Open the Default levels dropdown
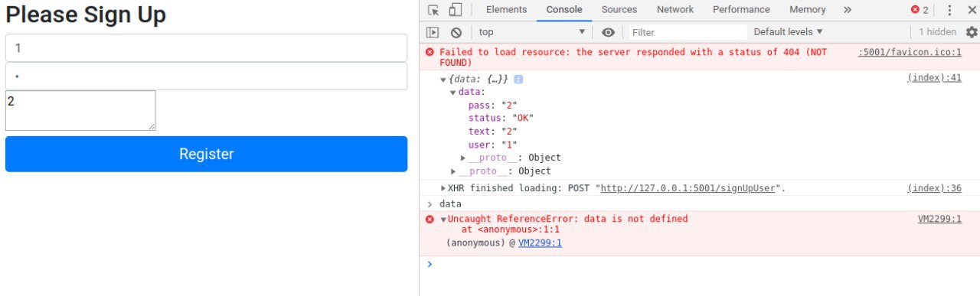The width and height of the screenshot is (980, 296). [789, 32]
